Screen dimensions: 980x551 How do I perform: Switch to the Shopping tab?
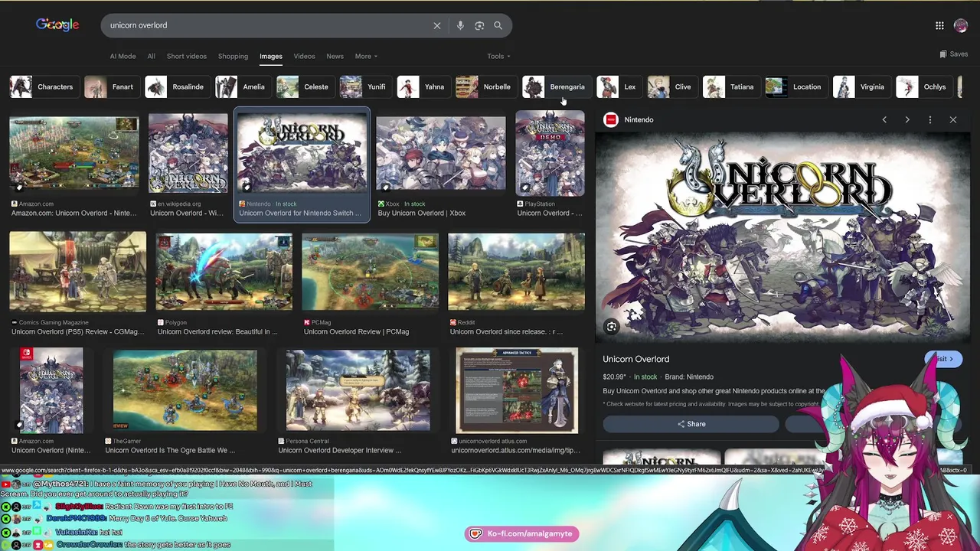pyautogui.click(x=233, y=56)
